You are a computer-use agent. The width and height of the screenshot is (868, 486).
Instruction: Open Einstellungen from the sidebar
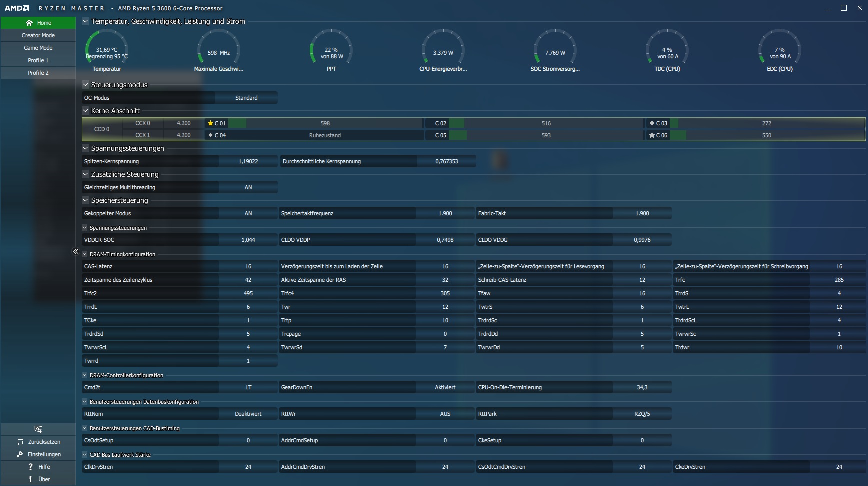tap(38, 454)
